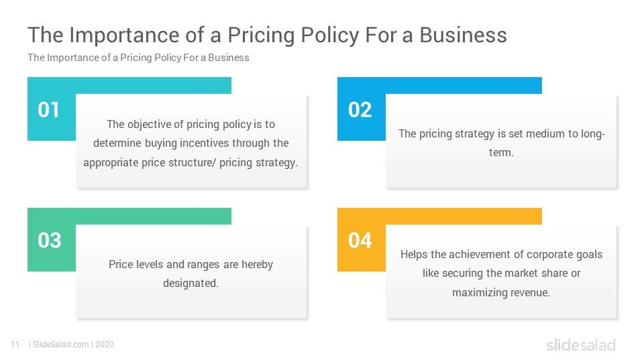Select text box about objective of pricing policy

191,141
